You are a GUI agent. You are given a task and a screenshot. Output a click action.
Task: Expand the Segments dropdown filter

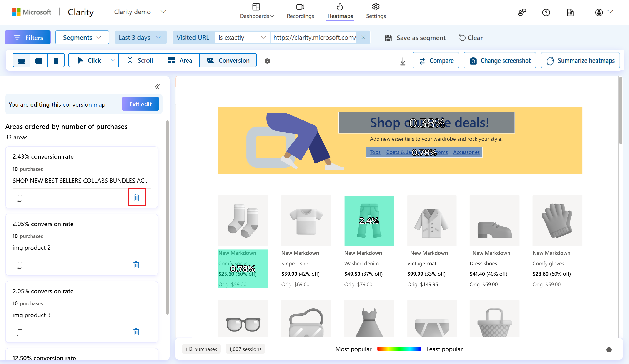point(81,37)
